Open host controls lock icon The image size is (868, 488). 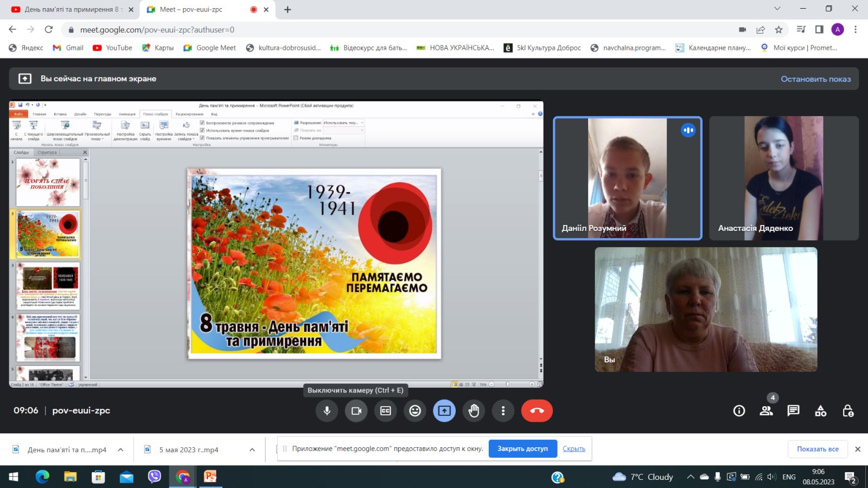point(848,411)
